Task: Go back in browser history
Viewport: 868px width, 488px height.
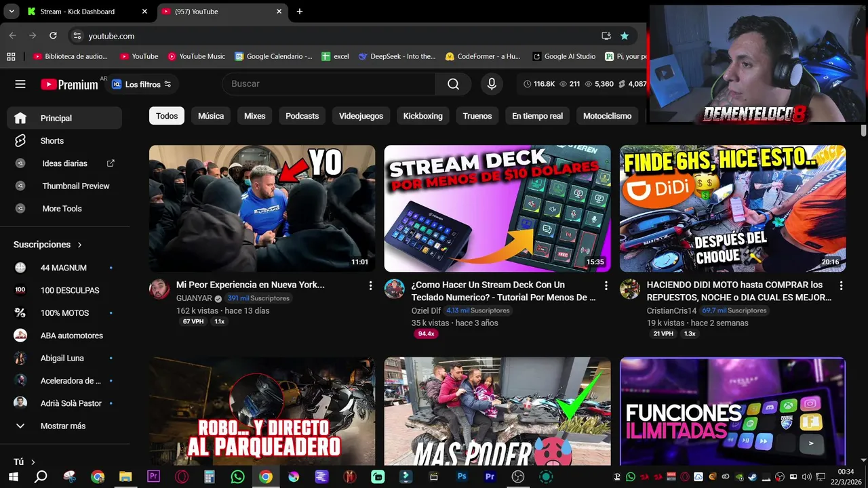Action: (x=12, y=36)
